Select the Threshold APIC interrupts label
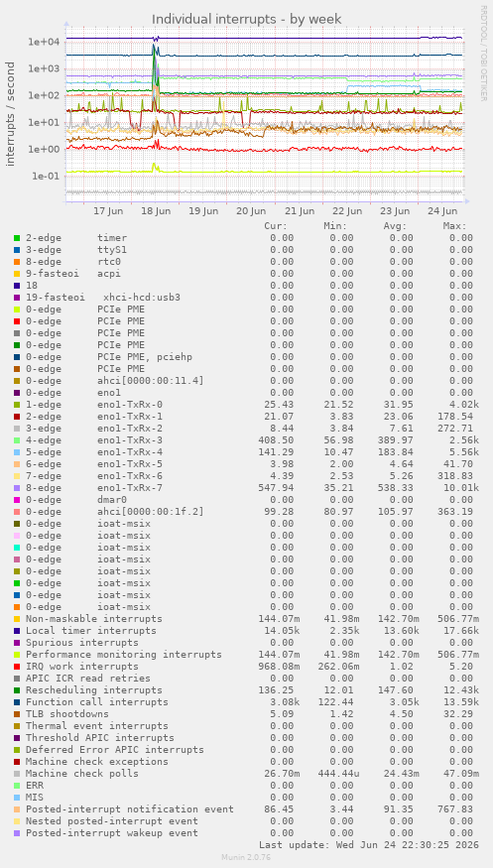Image resolution: width=493 pixels, height=868 pixels. point(100,738)
